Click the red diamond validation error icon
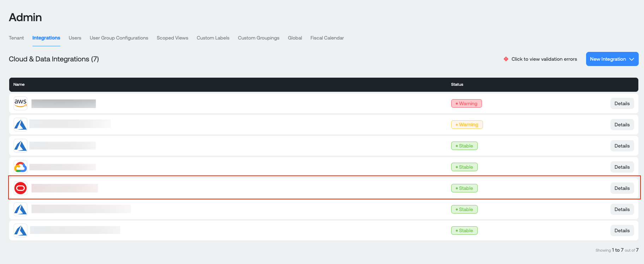 point(506,59)
